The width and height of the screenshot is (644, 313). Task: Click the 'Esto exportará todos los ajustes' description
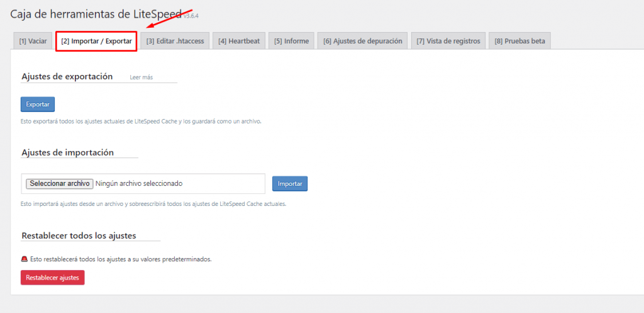141,122
